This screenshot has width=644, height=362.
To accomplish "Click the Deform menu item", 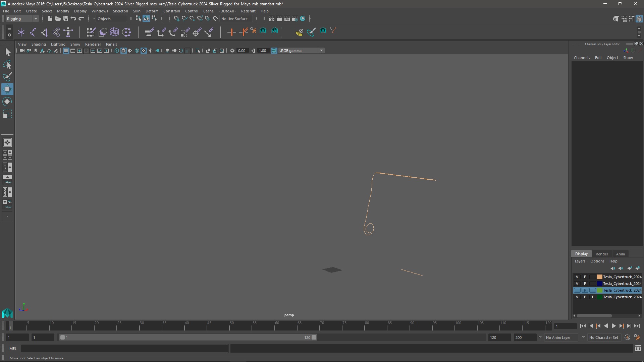I will [152, 11].
